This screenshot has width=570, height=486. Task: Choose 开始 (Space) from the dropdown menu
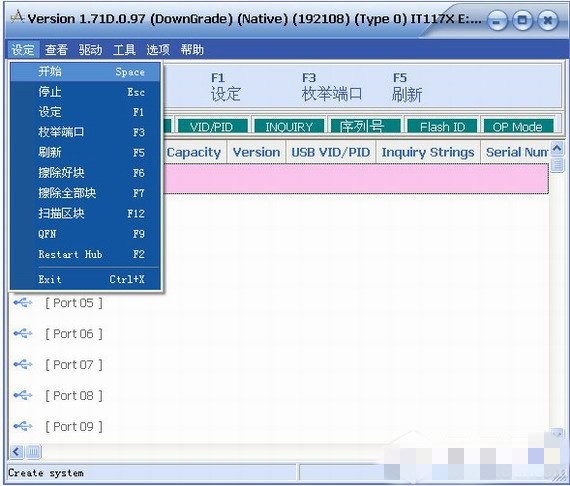click(x=85, y=72)
